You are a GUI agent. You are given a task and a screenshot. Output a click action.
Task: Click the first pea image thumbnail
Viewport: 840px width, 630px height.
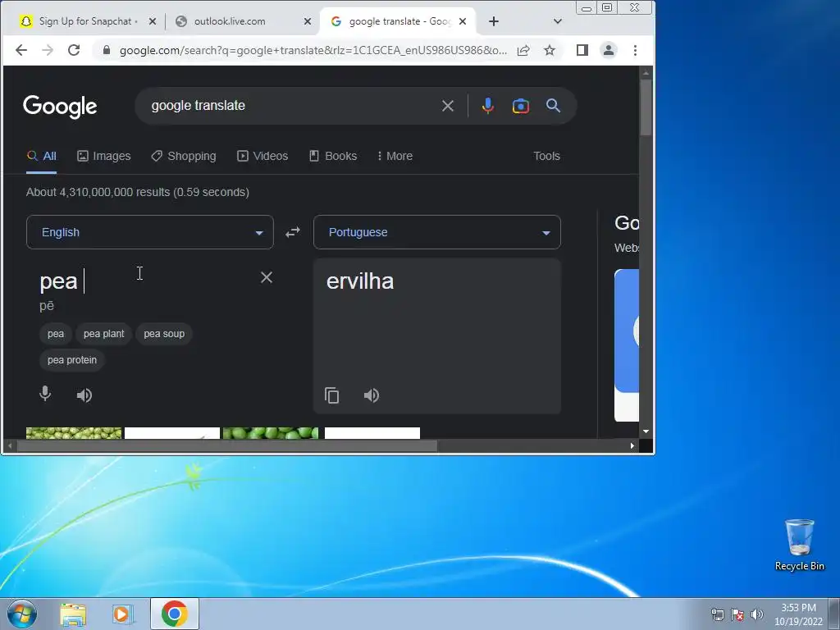(74, 433)
